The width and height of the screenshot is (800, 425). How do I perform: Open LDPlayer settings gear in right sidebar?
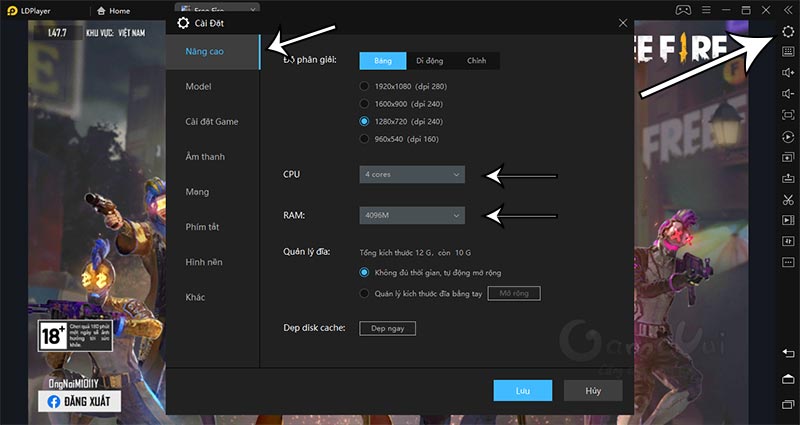pyautogui.click(x=788, y=32)
